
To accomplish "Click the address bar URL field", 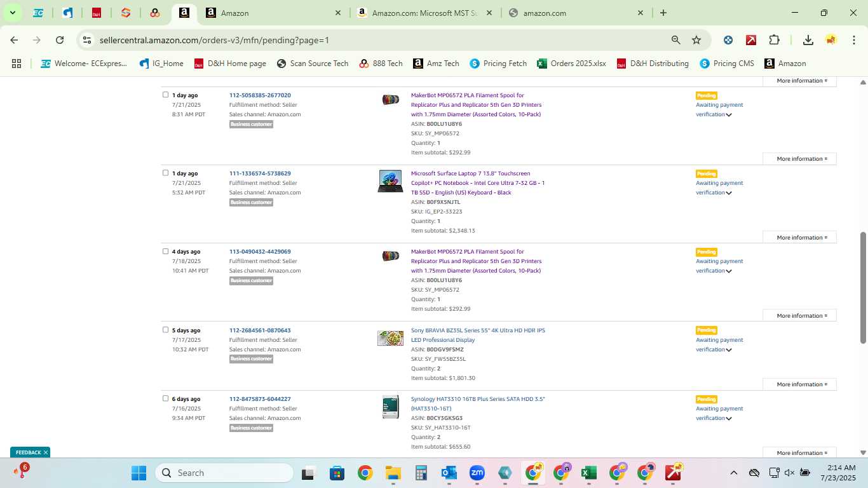I will [x=381, y=40].
